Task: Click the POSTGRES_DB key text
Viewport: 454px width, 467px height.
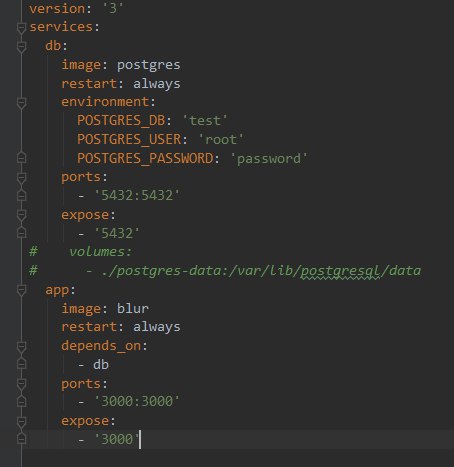Action: click(121, 120)
